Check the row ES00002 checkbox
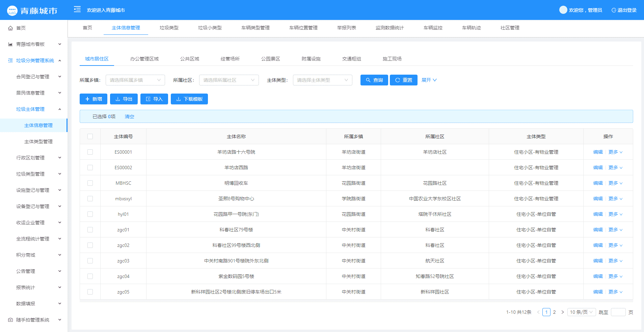Screen dimensions: 644x332 [90, 168]
